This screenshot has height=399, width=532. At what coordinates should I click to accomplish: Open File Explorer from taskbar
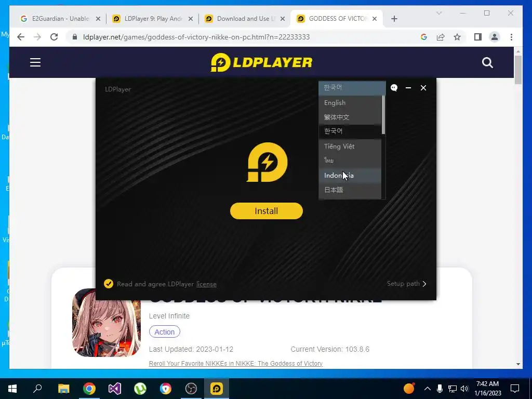pyautogui.click(x=63, y=389)
